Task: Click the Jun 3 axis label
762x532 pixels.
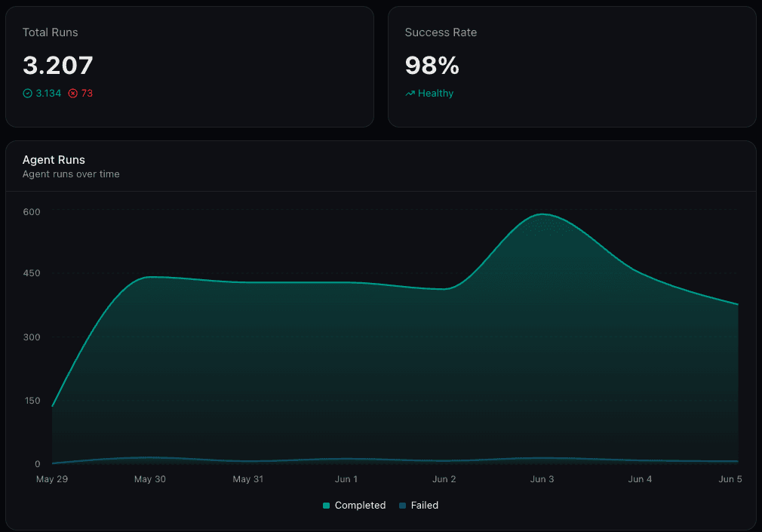Action: pos(542,479)
